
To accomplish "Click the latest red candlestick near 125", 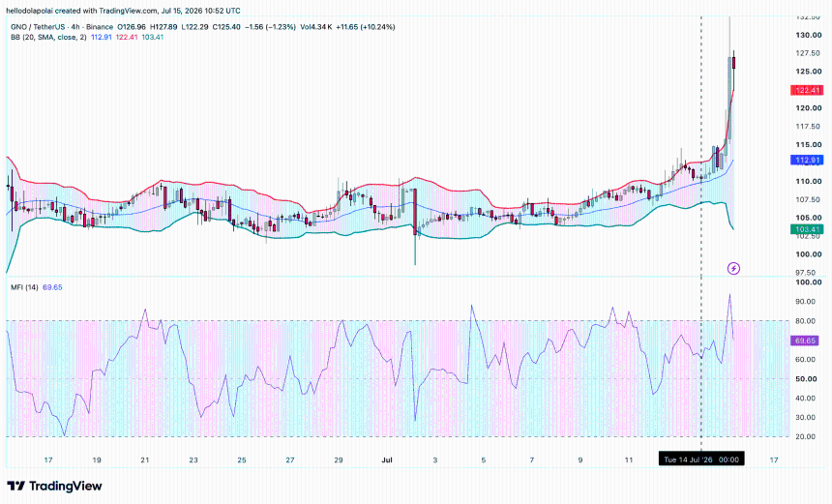I will [x=734, y=64].
